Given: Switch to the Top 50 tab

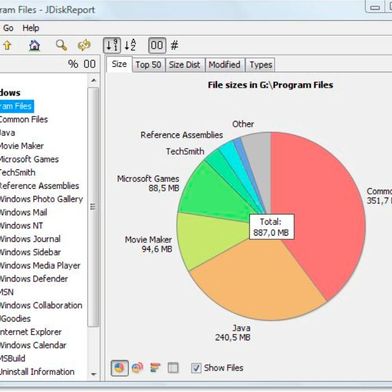Looking at the screenshot, I should pos(148,65).
